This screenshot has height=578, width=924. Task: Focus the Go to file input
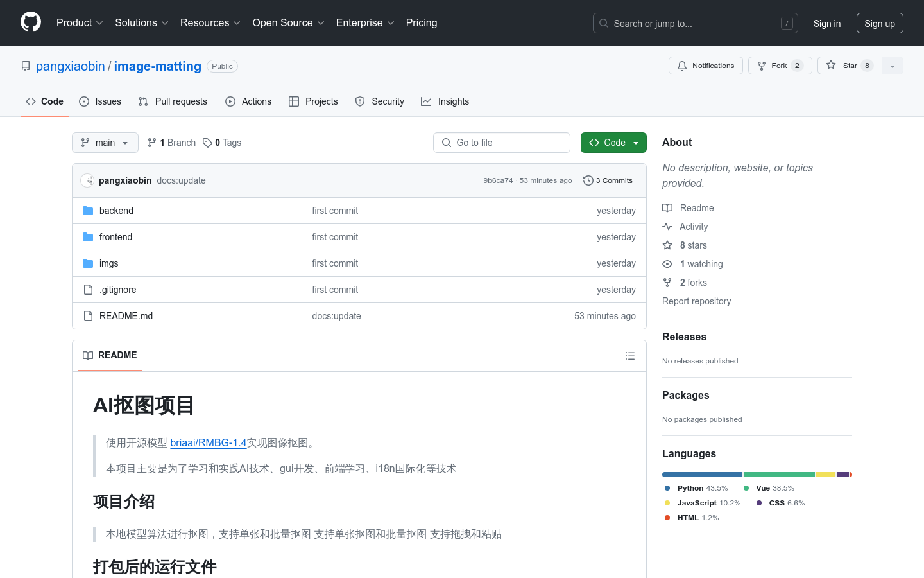tap(502, 143)
